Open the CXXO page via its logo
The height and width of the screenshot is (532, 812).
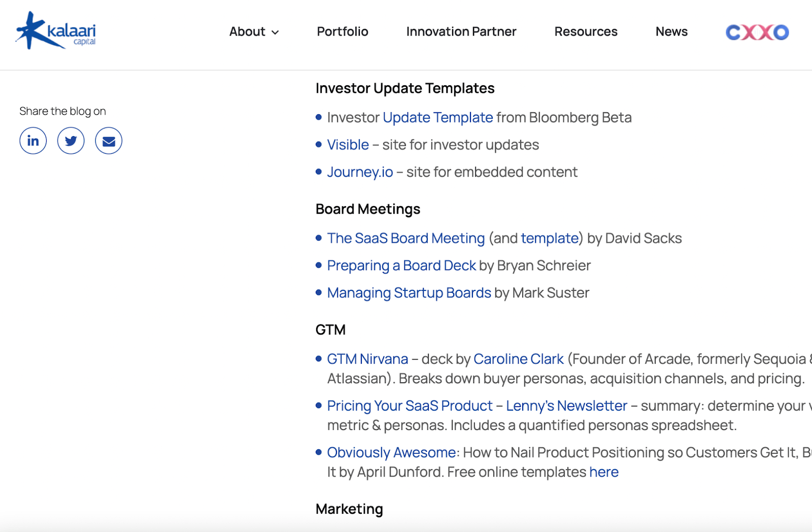757,31
